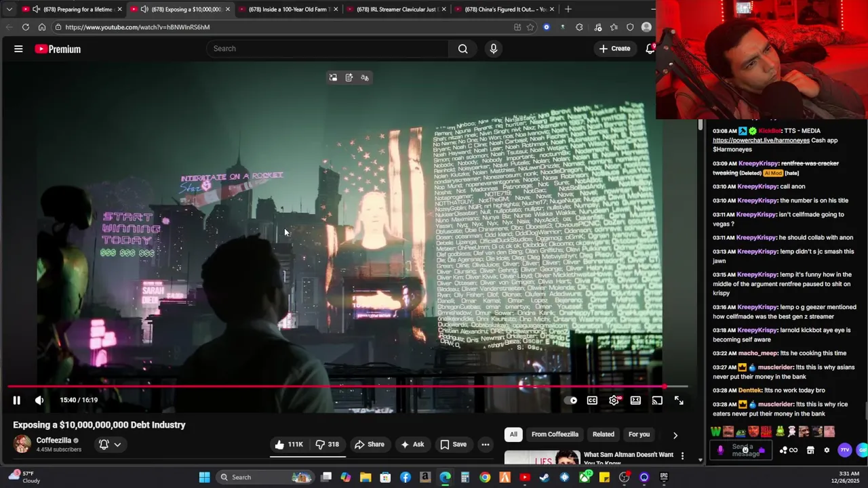Screen dimensions: 868x488
Task: Open the browser extensions puzzle icon
Action: coord(579,27)
